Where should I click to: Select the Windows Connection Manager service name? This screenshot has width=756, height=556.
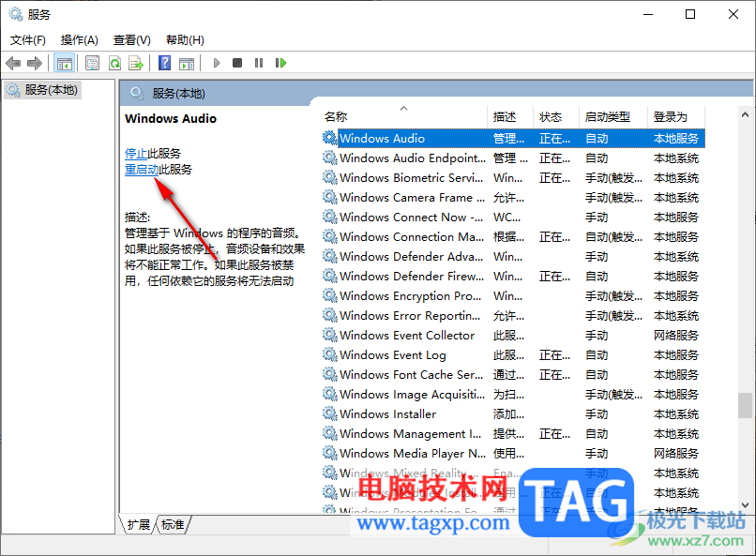pos(412,236)
